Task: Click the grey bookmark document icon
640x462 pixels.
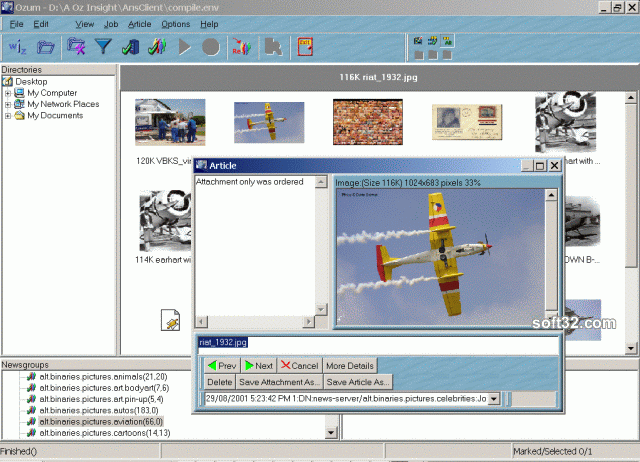Action: pos(273,47)
